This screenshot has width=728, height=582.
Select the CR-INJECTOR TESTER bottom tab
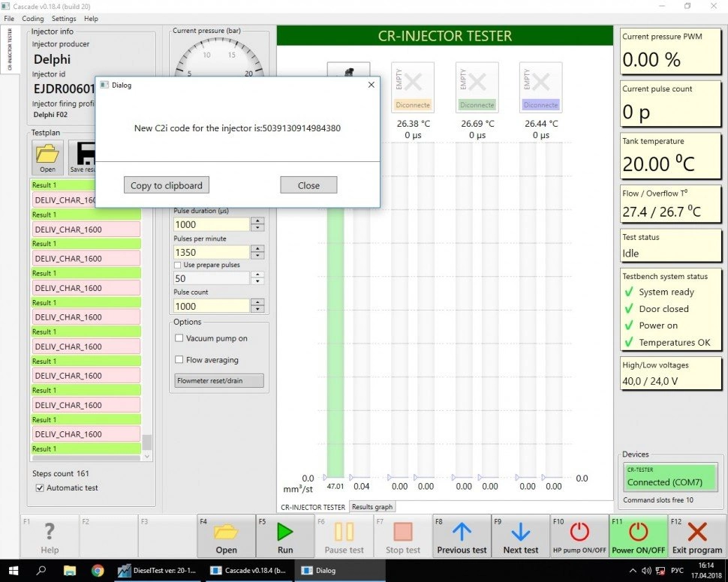click(x=312, y=507)
